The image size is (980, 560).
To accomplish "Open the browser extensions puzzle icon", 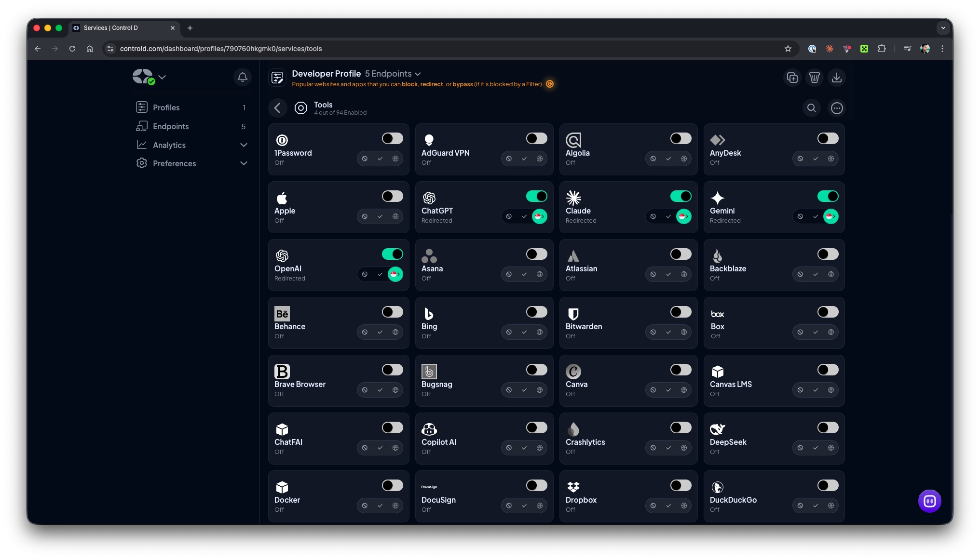I will (882, 49).
